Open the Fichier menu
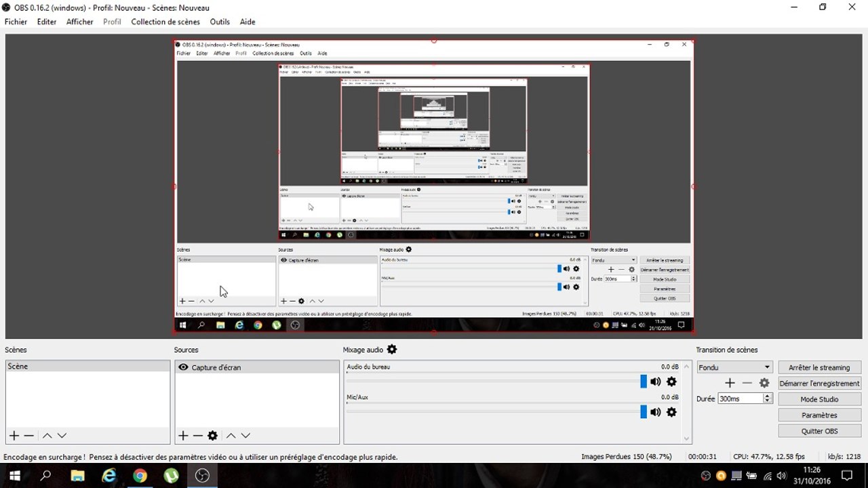The image size is (868, 488). click(x=16, y=22)
